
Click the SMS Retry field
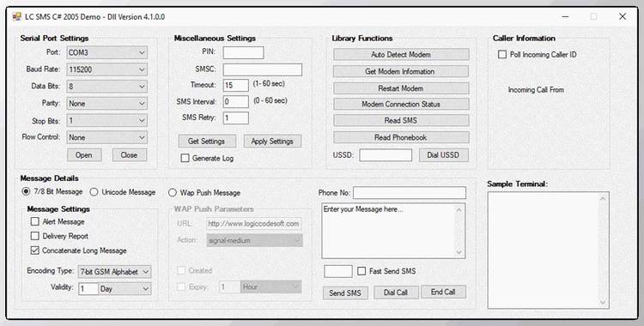(236, 118)
